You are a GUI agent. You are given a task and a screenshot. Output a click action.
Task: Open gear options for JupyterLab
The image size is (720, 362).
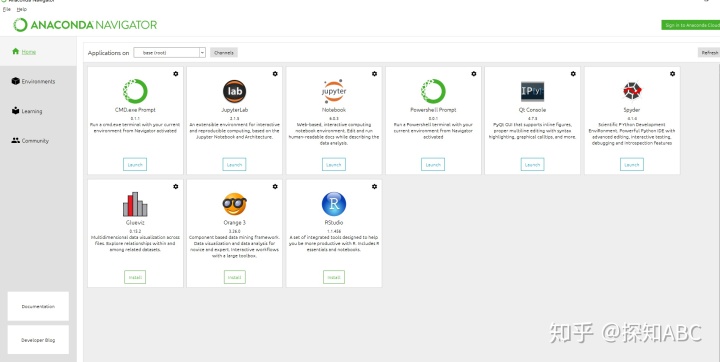[x=275, y=74]
